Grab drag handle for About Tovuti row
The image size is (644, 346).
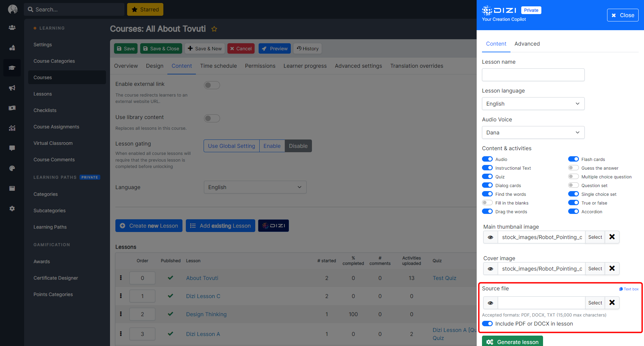pos(121,278)
